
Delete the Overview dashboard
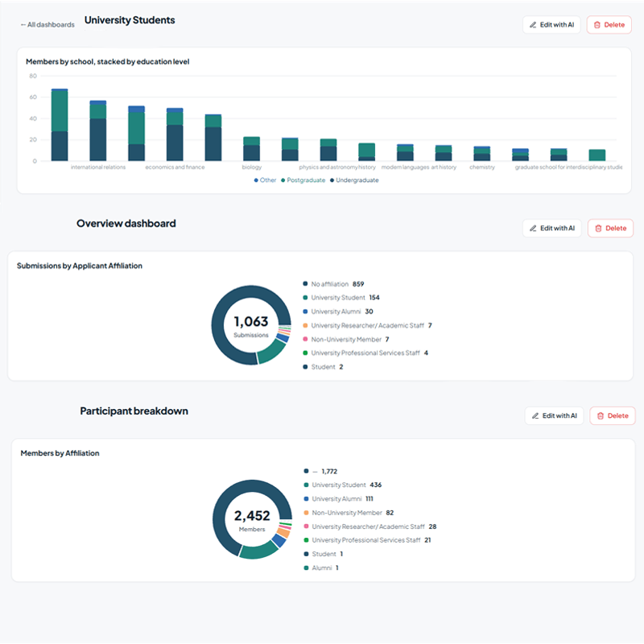[610, 228]
